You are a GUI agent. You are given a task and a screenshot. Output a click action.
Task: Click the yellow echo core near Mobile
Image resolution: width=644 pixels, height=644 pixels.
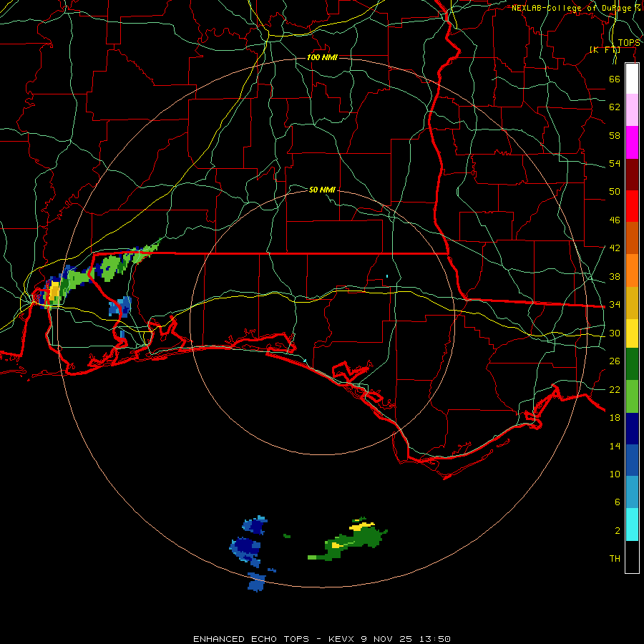[54, 291]
